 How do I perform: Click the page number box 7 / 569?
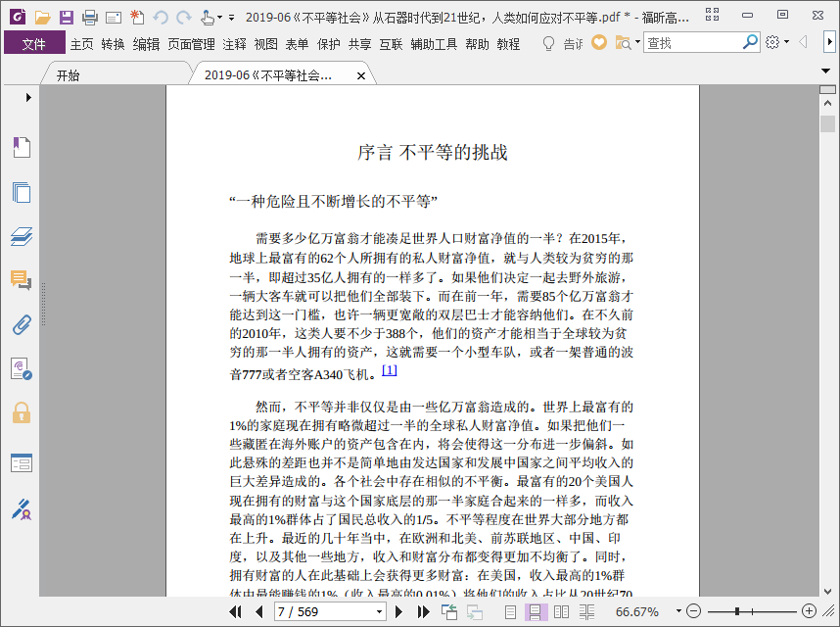pyautogui.click(x=325, y=611)
